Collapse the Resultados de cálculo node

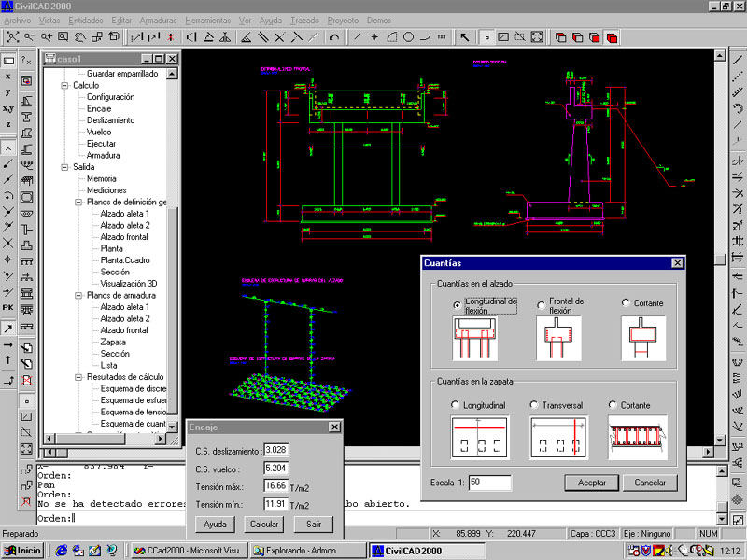click(78, 377)
